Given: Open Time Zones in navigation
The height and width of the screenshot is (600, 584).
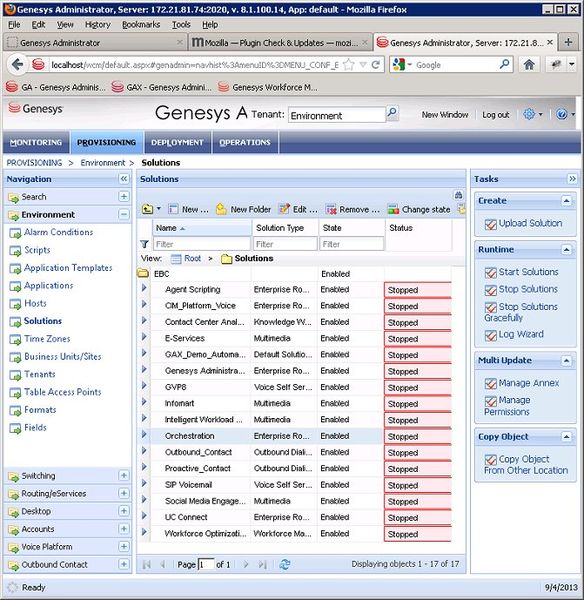Looking at the screenshot, I should (47, 339).
